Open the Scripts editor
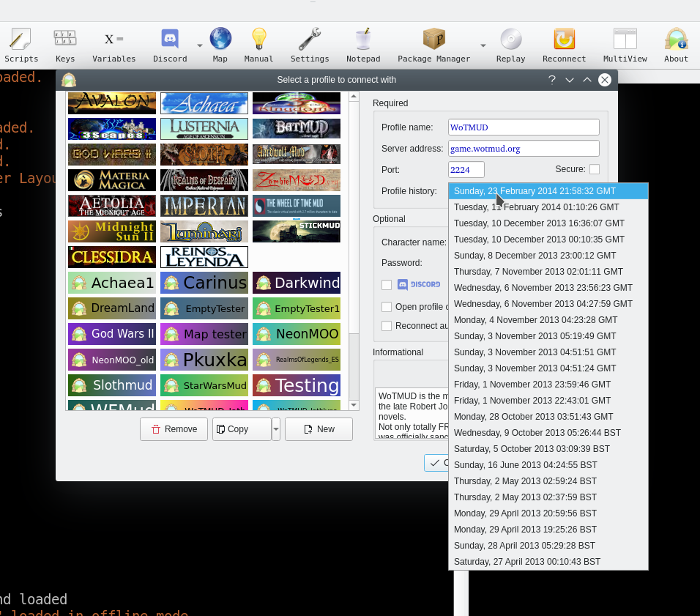The height and width of the screenshot is (616, 700). 21,45
